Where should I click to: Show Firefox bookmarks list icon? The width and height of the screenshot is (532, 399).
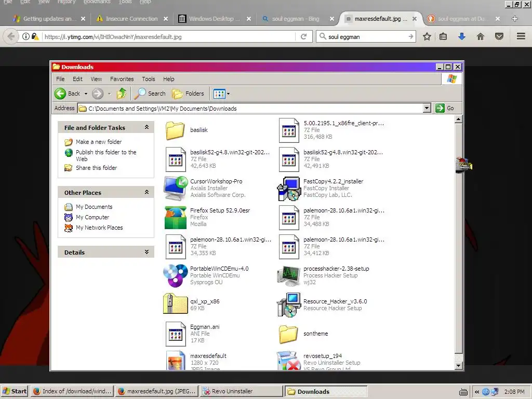point(443,37)
